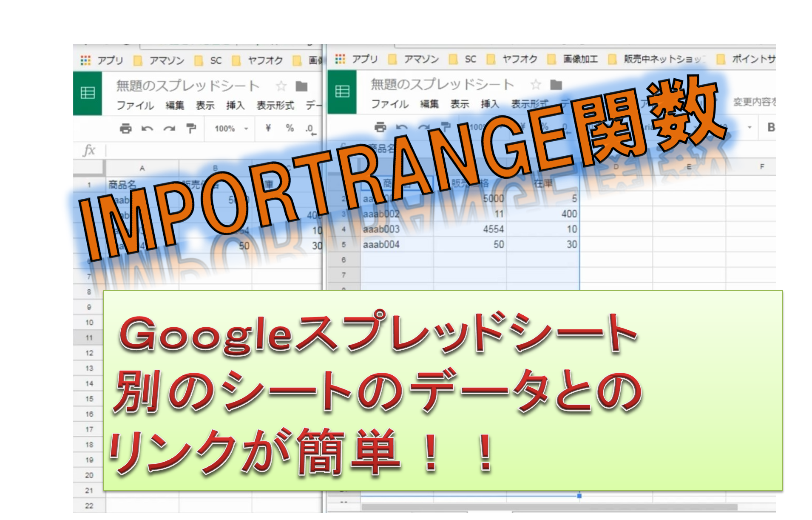The width and height of the screenshot is (812, 520).
Task: Click the move-to-folder icon in left window
Action: (x=301, y=86)
